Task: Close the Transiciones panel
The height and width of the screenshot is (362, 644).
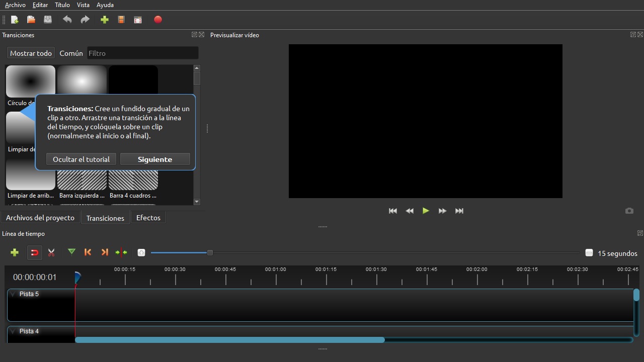Action: pyautogui.click(x=202, y=35)
